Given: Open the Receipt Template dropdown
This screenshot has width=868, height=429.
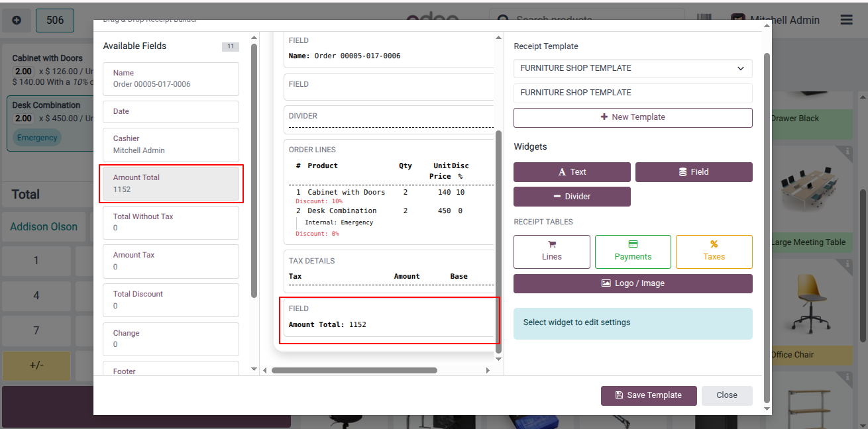Looking at the screenshot, I should pyautogui.click(x=633, y=68).
